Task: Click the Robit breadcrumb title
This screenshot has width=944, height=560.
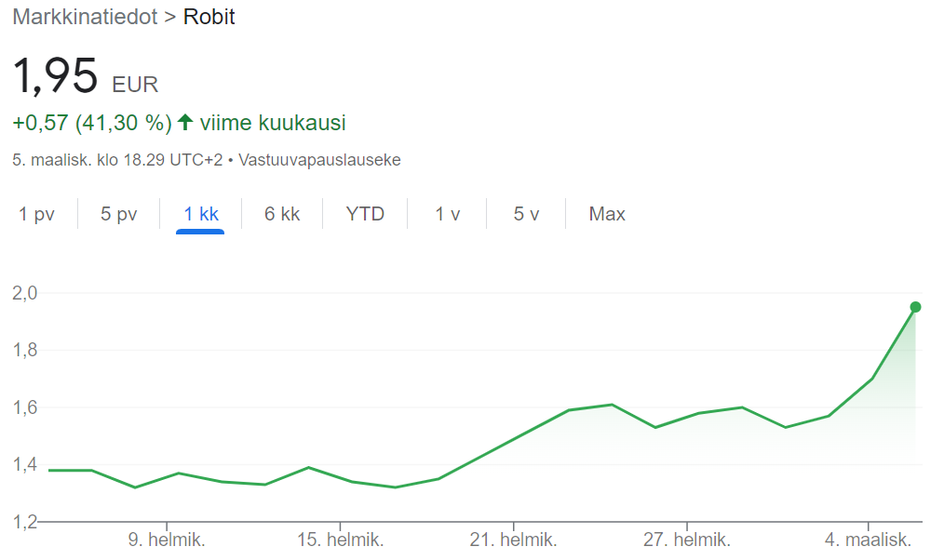Action: tap(209, 17)
